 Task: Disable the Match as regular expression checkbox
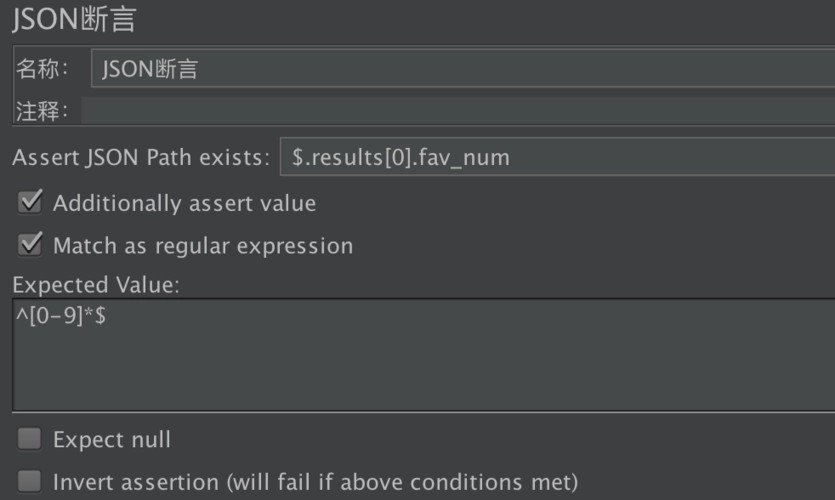[x=31, y=245]
